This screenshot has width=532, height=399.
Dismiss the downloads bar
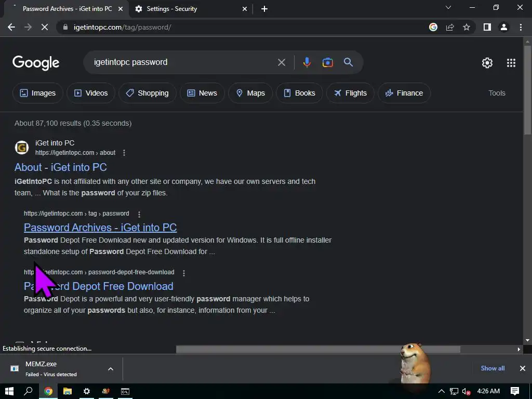523,368
